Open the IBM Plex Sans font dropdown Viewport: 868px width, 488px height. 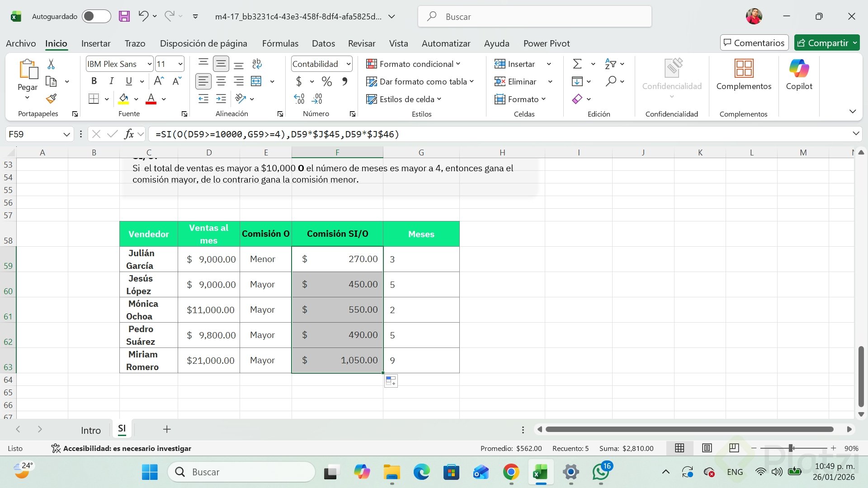150,64
